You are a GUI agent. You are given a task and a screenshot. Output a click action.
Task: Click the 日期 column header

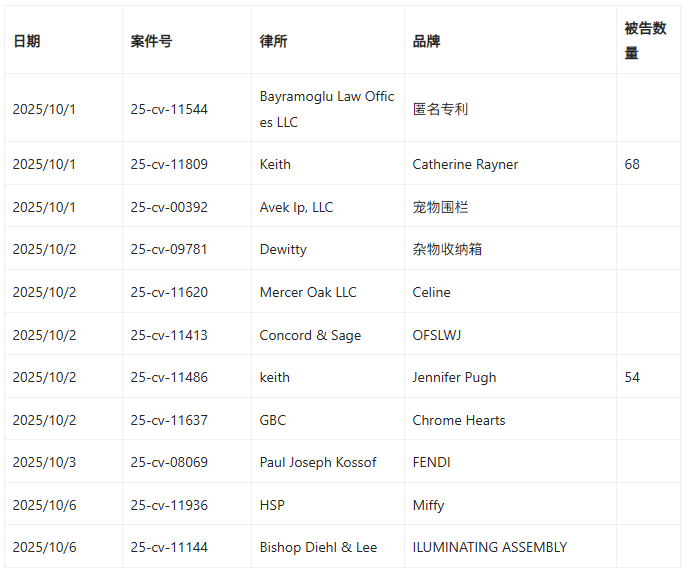click(x=27, y=41)
